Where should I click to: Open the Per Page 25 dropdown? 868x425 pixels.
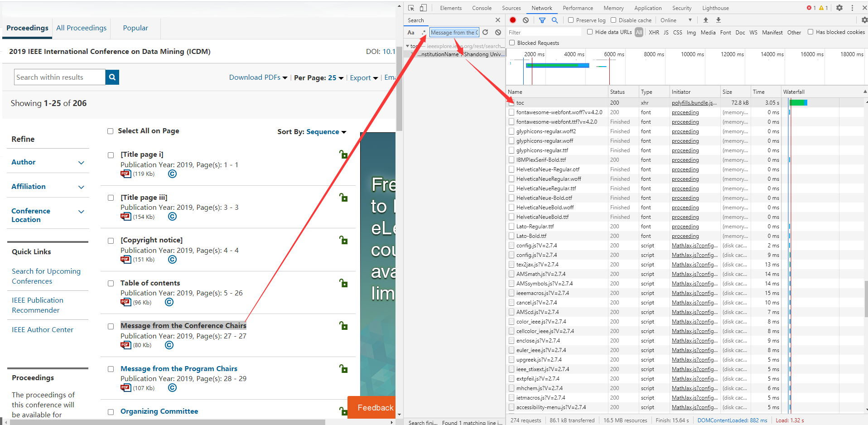319,77
